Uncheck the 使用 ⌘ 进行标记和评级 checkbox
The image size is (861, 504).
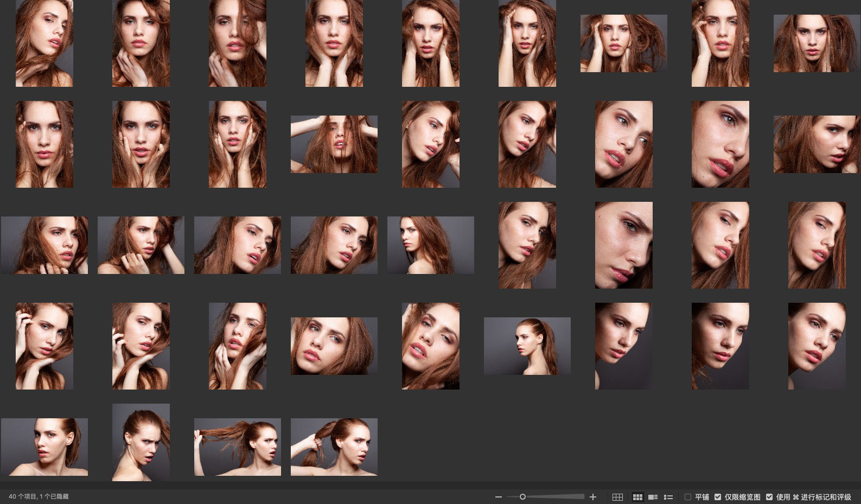pyautogui.click(x=769, y=497)
